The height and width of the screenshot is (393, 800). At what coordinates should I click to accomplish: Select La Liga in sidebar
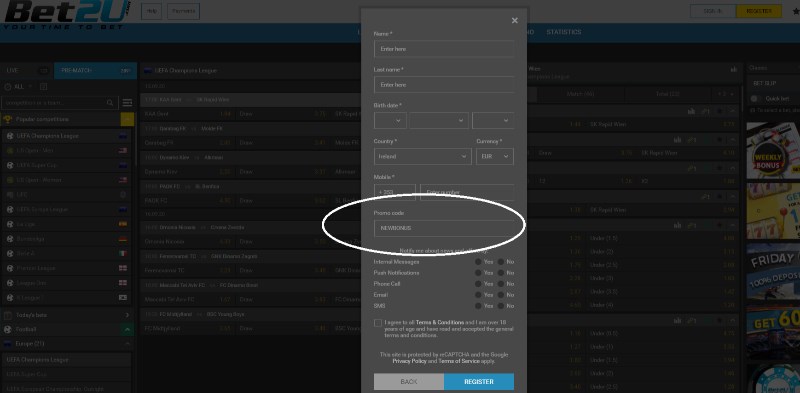click(66, 224)
